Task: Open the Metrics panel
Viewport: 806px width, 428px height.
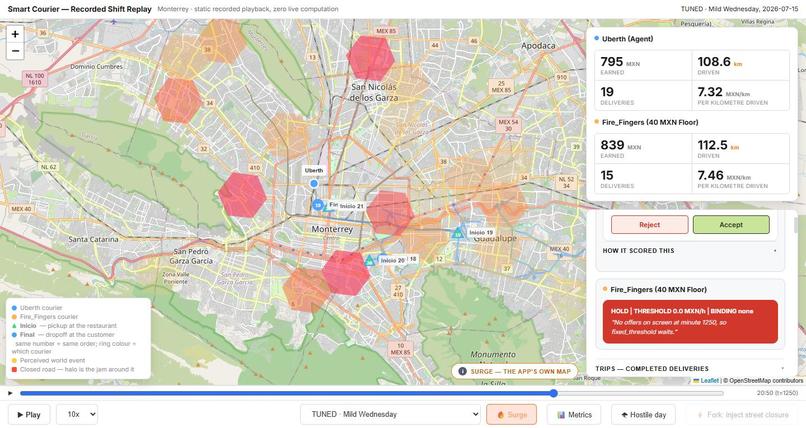Action: pos(574,415)
